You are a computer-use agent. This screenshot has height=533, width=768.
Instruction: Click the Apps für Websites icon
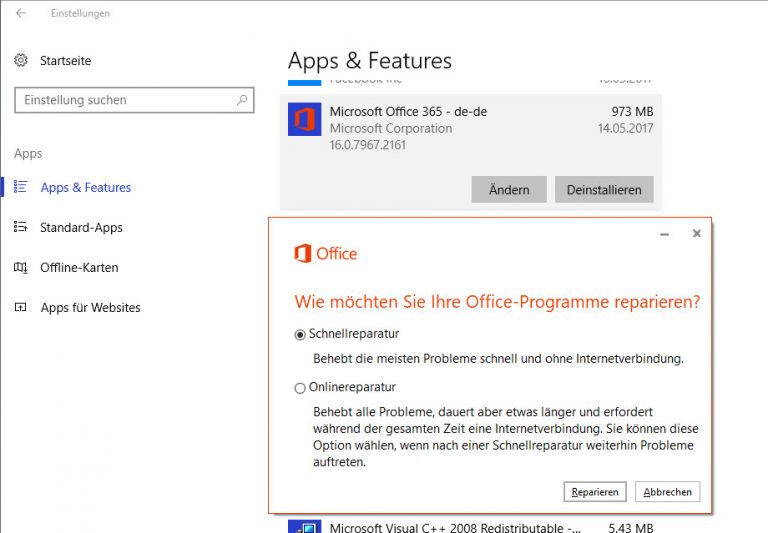[21, 308]
